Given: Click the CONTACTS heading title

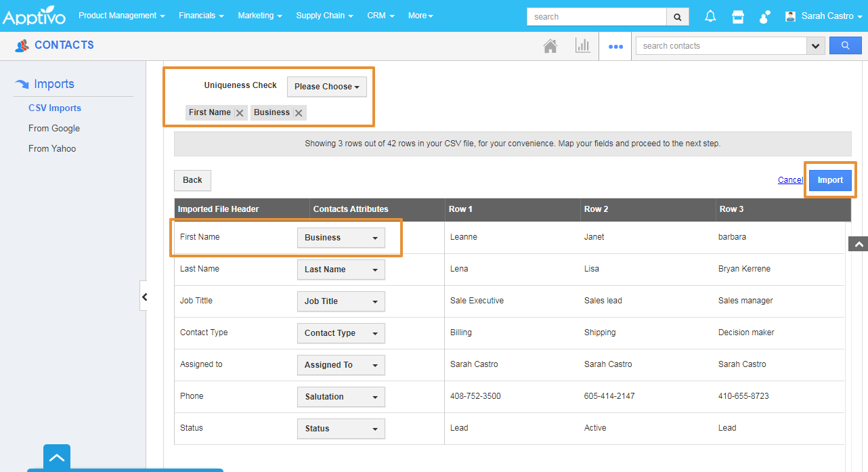Looking at the screenshot, I should pos(64,45).
